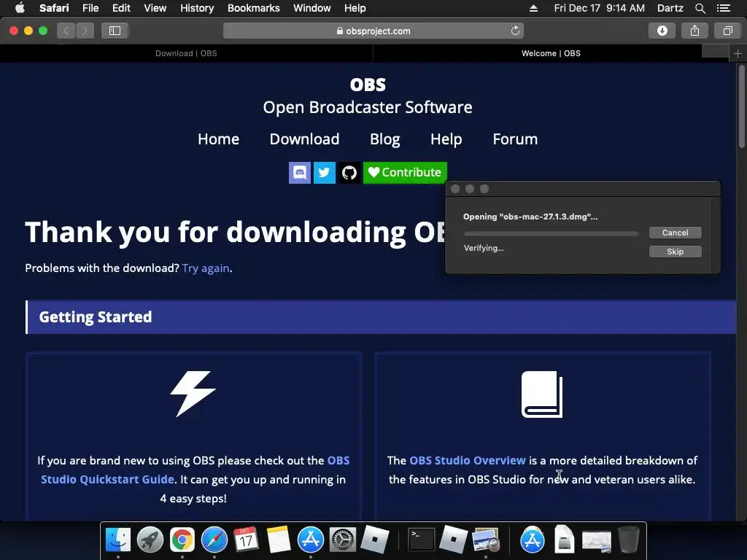Image resolution: width=747 pixels, height=560 pixels.
Task: Open Notes from the Dock
Action: coord(278,540)
